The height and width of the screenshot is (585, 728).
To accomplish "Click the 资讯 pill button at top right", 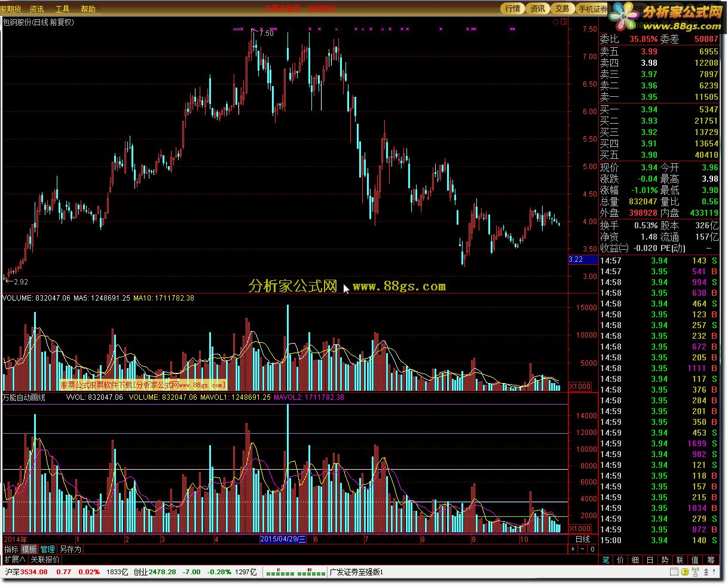I will pos(538,8).
